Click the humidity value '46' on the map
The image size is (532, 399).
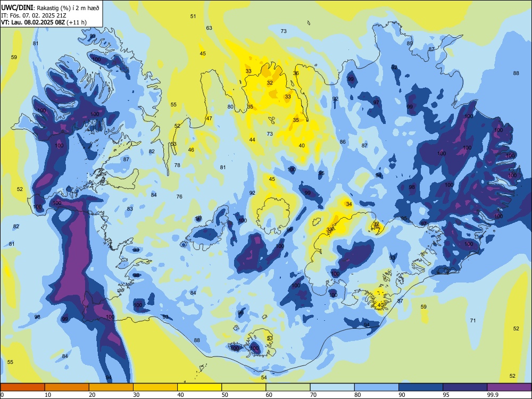191,150
